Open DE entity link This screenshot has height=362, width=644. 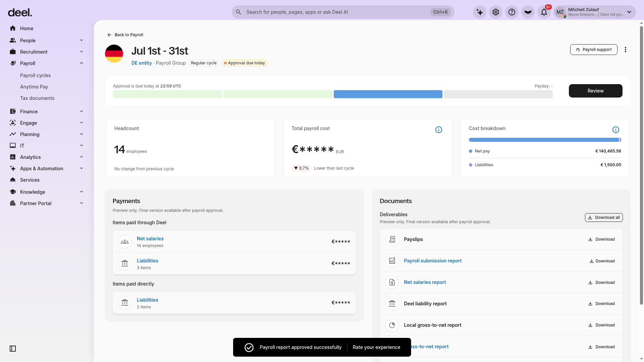coord(142,63)
